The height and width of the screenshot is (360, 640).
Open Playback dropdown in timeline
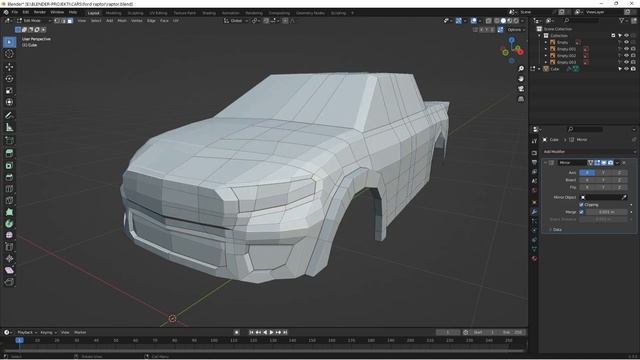tap(27, 332)
